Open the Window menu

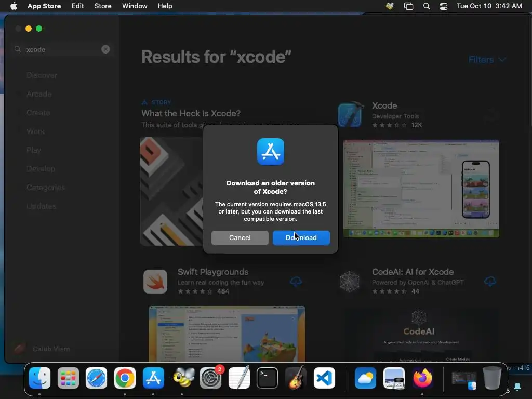tap(135, 6)
